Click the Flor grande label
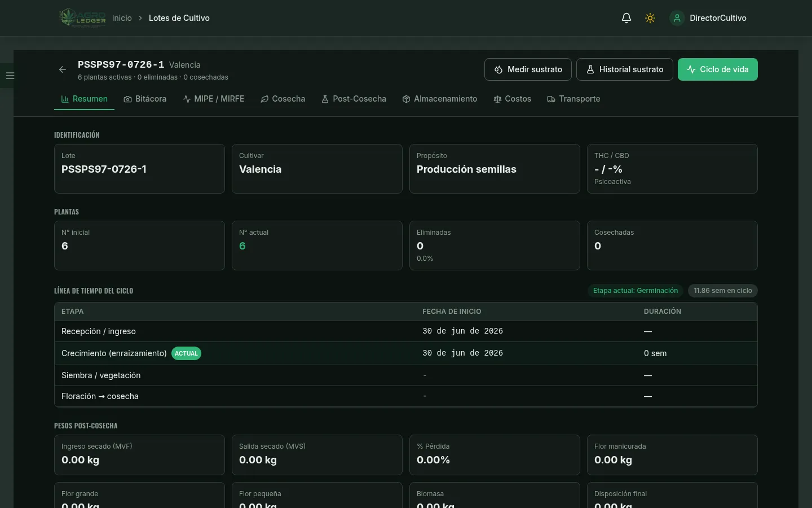Screen dimensions: 812x508 pos(80,494)
